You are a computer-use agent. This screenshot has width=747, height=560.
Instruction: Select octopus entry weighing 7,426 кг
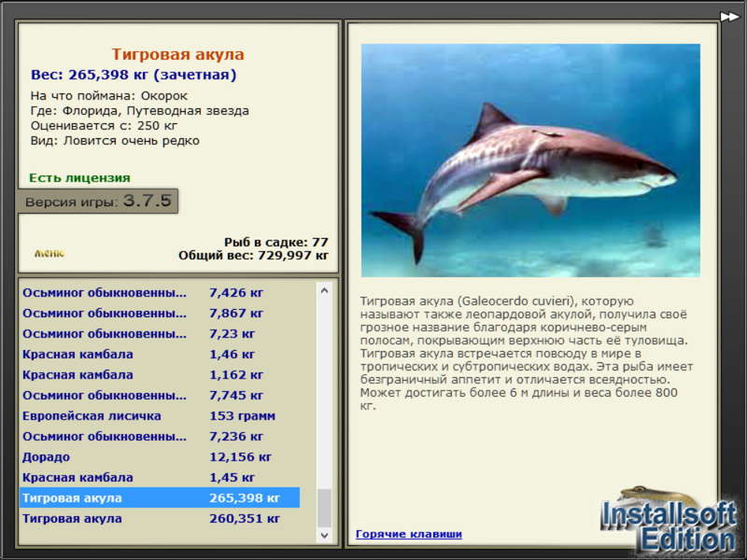[160, 293]
